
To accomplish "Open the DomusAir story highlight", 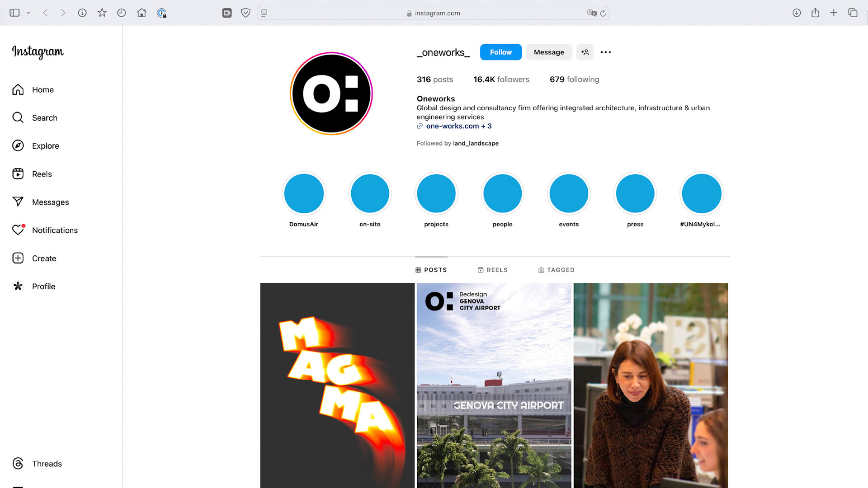I will 304,194.
